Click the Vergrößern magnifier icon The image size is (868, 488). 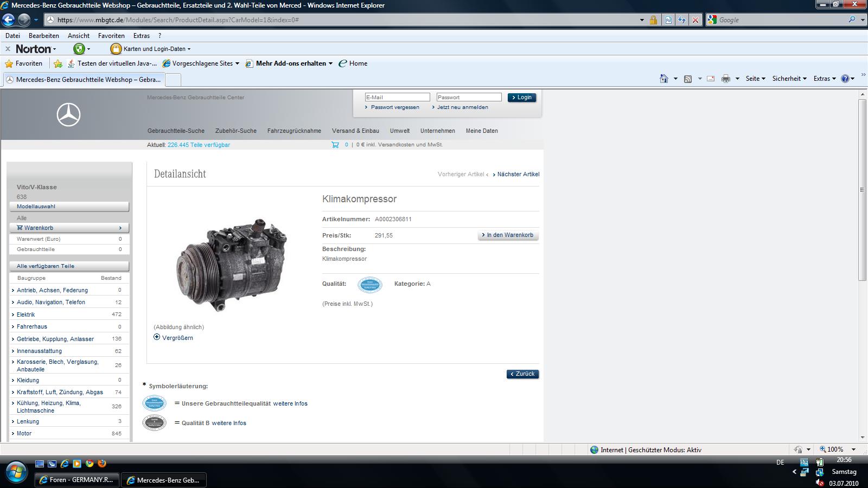pos(157,337)
